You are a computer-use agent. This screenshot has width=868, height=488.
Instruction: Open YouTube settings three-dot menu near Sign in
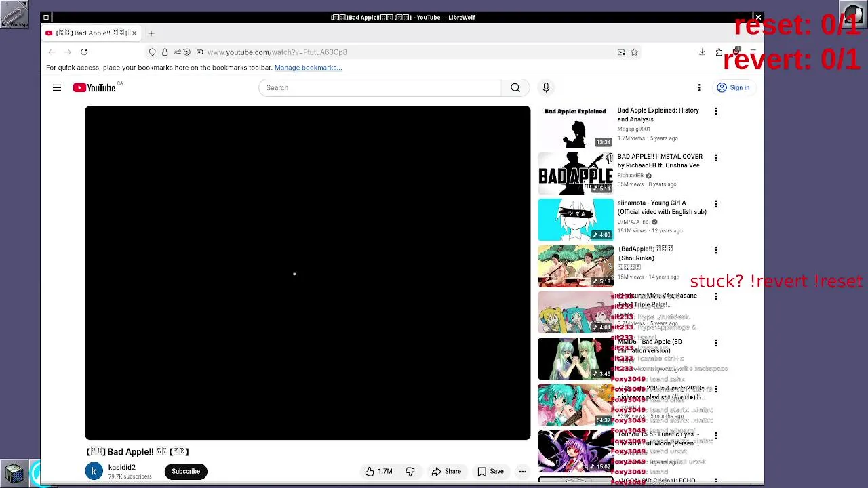699,87
